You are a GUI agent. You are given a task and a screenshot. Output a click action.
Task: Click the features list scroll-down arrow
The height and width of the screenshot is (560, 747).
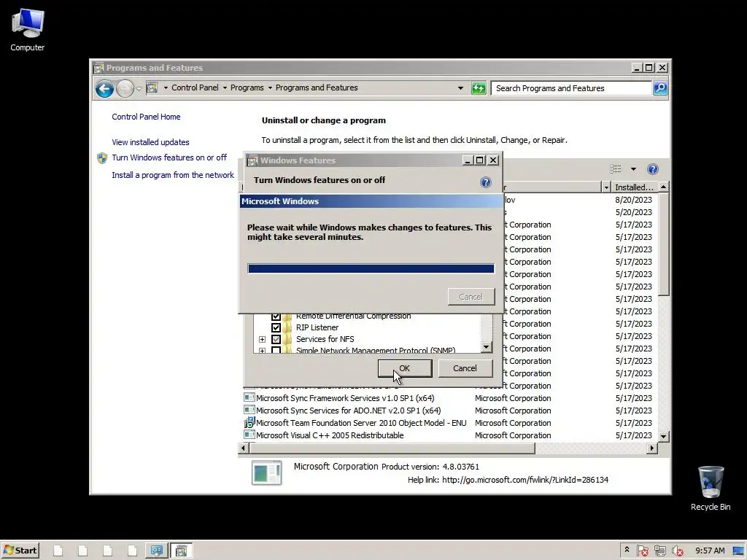tap(486, 347)
